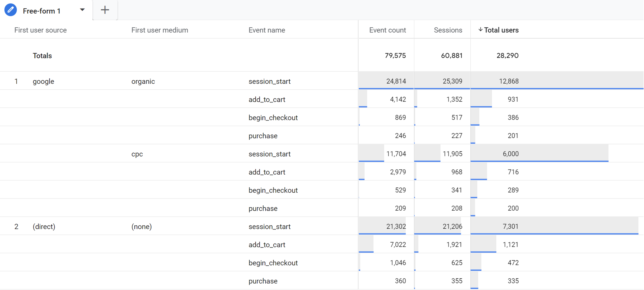Click the First user source column header
Image resolution: width=644 pixels, height=290 pixels.
40,30
